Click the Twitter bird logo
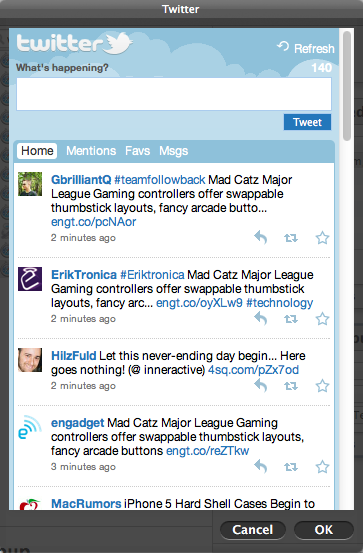 pyautogui.click(x=117, y=43)
